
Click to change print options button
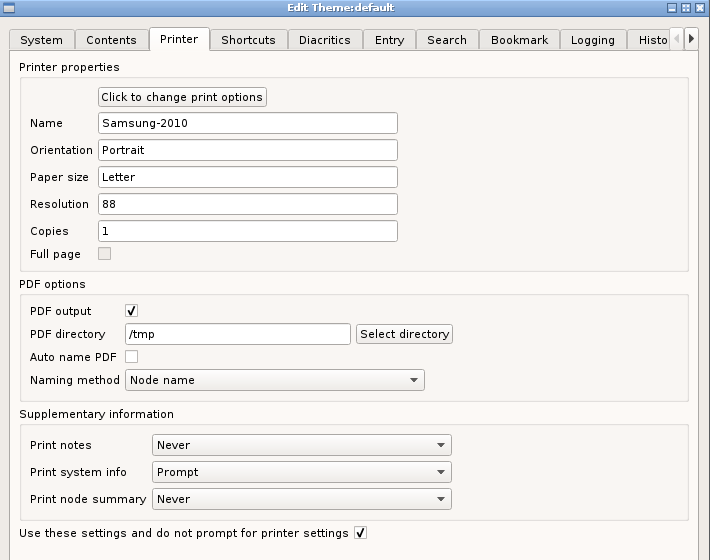[182, 97]
